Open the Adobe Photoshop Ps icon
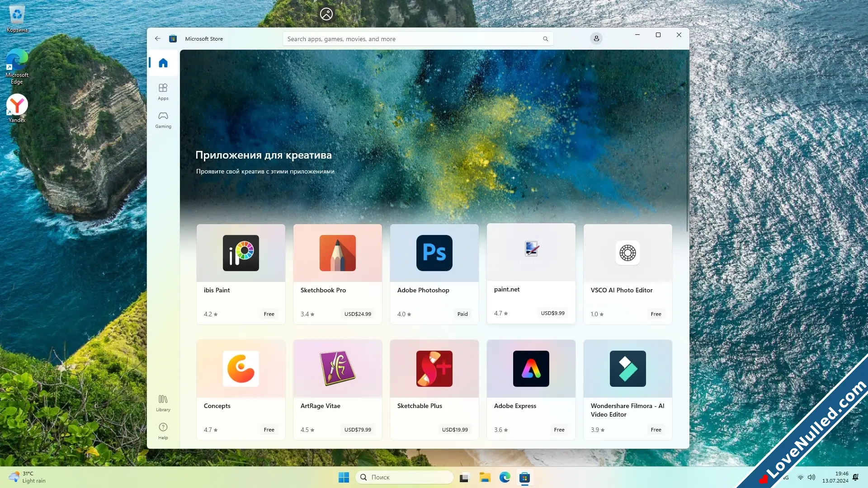The image size is (868, 488). (434, 253)
